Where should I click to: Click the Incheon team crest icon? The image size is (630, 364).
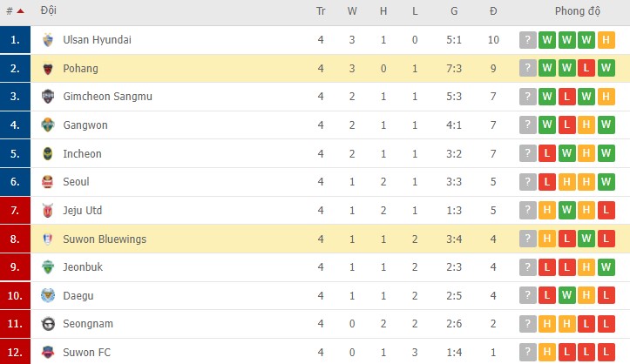(x=48, y=154)
